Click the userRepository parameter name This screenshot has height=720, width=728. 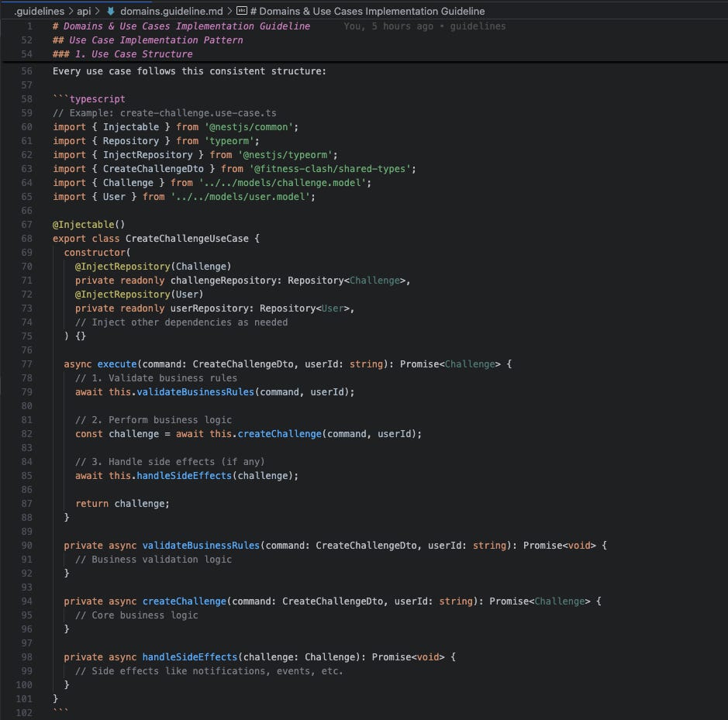209,308
